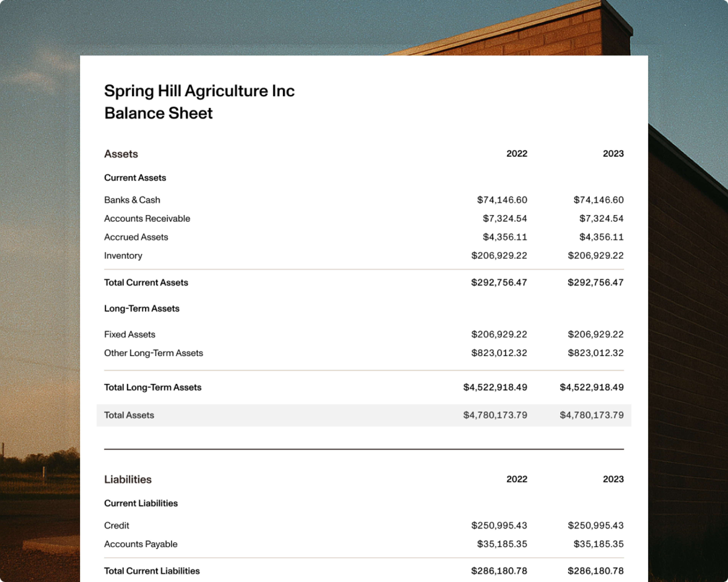Select the Total Current Liabilities label

click(152, 571)
